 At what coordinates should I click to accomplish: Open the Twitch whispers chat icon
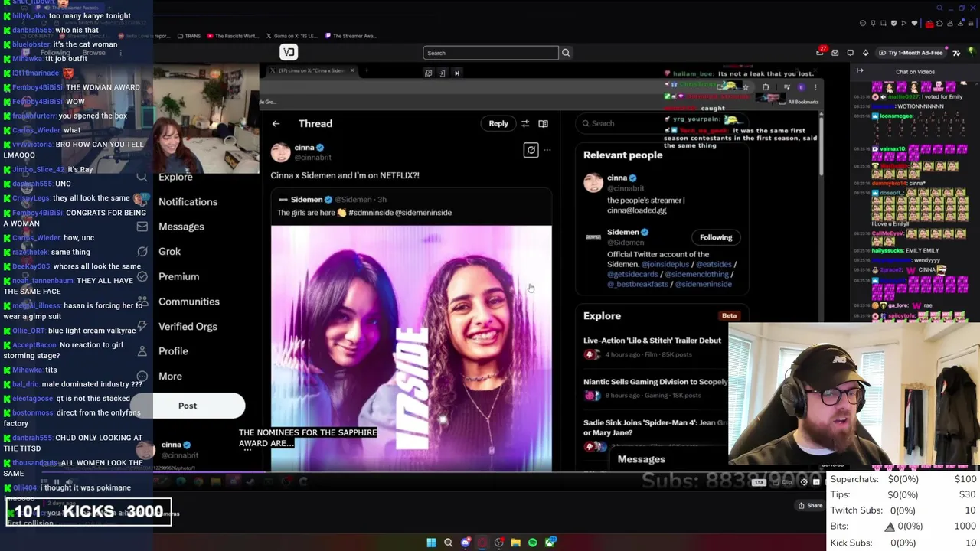pyautogui.click(x=851, y=53)
